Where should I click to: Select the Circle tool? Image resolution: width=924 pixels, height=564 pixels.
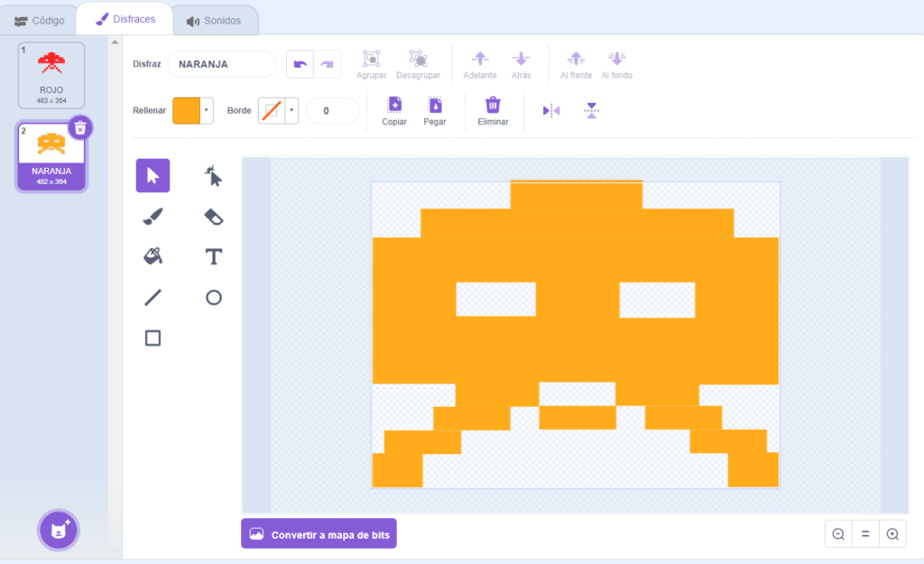[213, 297]
